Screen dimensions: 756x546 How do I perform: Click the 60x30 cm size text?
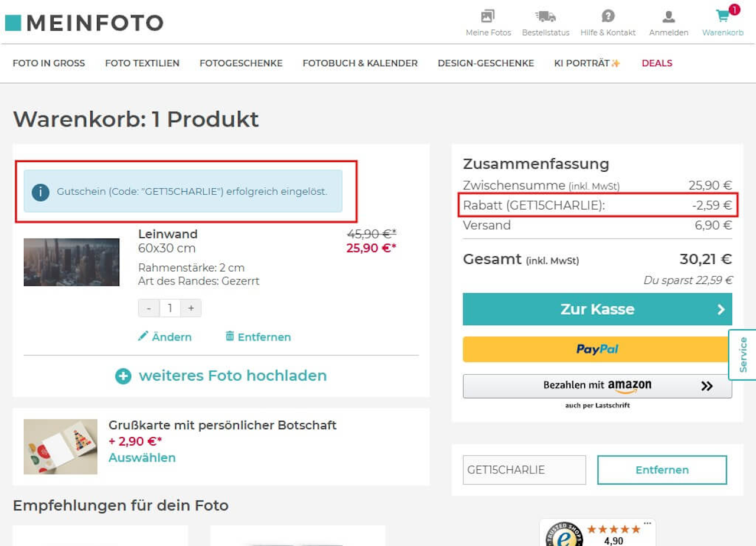(x=167, y=249)
